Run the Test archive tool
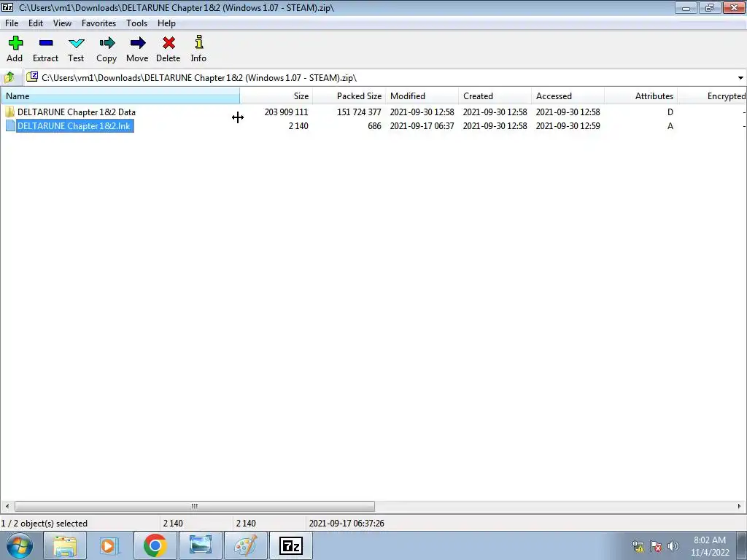The width and height of the screenshot is (747, 560). click(x=76, y=43)
